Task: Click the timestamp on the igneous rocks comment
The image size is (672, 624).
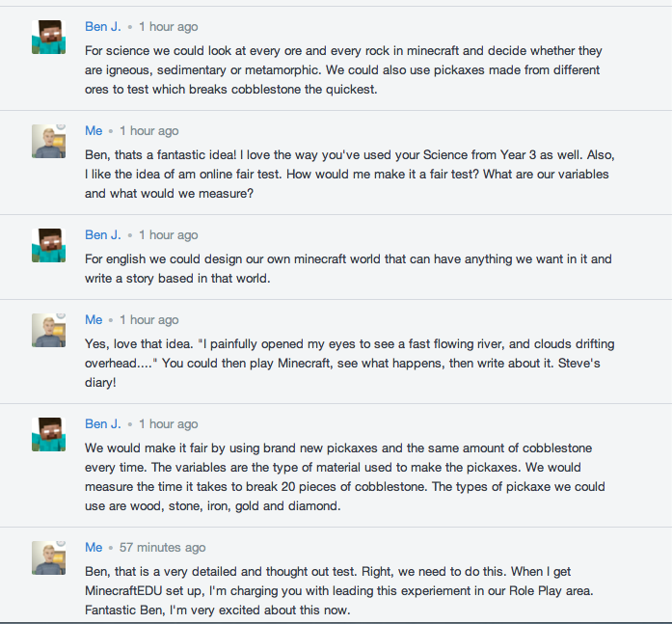Action: click(x=169, y=27)
